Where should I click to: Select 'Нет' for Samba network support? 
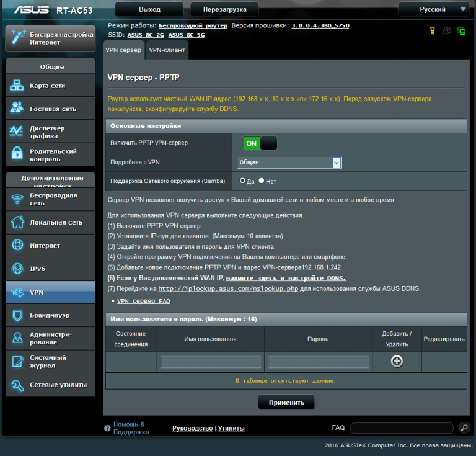pyautogui.click(x=262, y=181)
